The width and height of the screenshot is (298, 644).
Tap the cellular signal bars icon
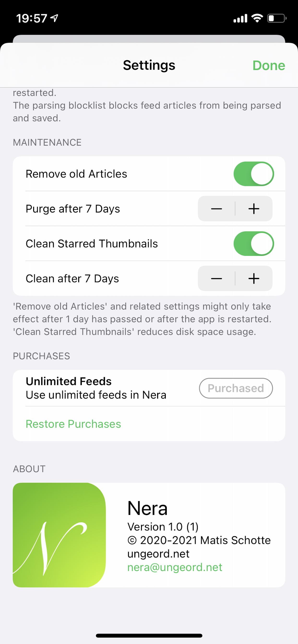(x=240, y=18)
